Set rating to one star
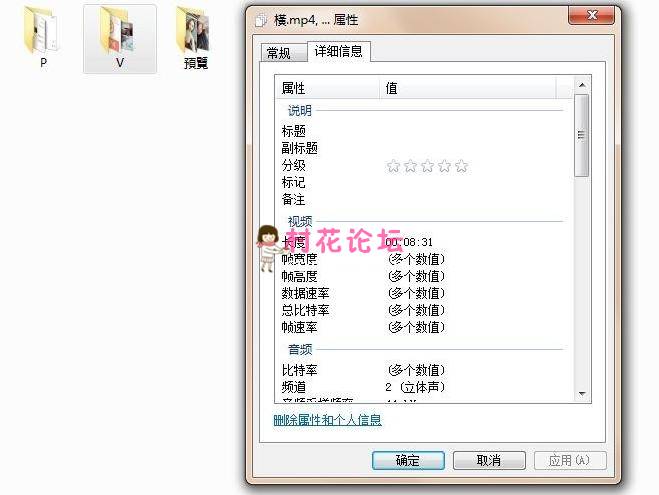659x495 pixels. pos(393,166)
